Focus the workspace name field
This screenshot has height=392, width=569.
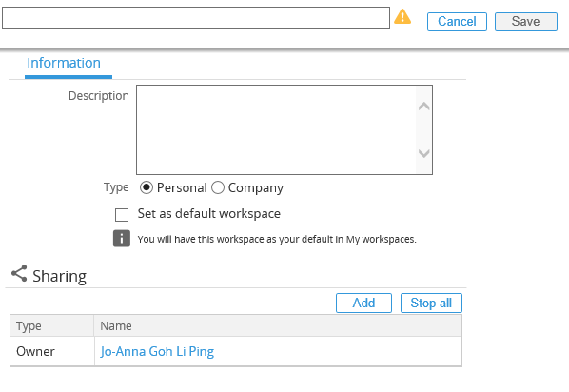coord(196,17)
